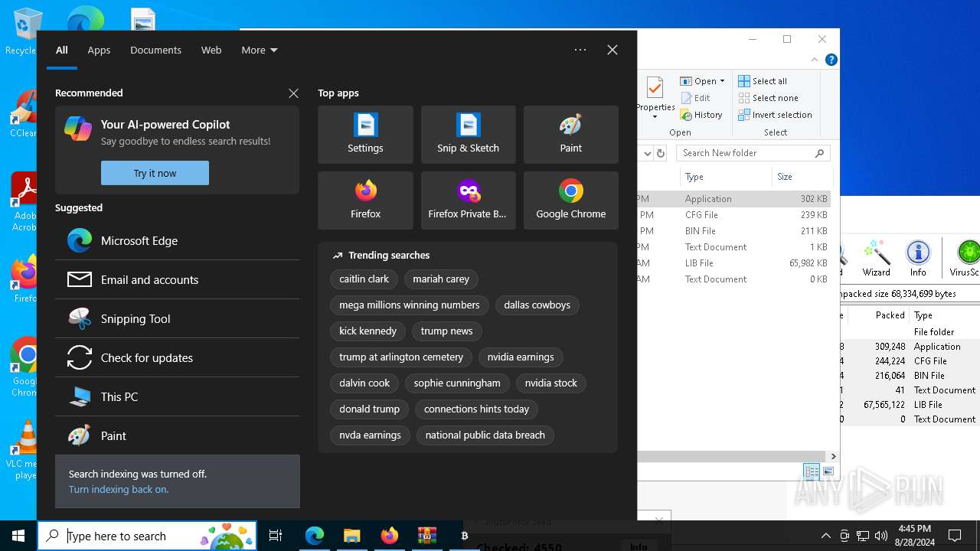Viewport: 980px width, 551px height.
Task: Open Windows Start menu
Action: pos(18,536)
